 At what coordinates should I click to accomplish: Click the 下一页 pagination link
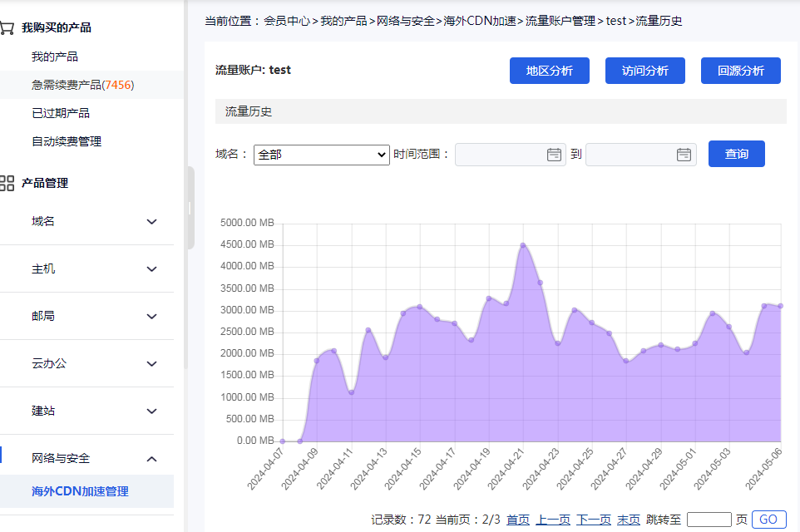coord(593,520)
